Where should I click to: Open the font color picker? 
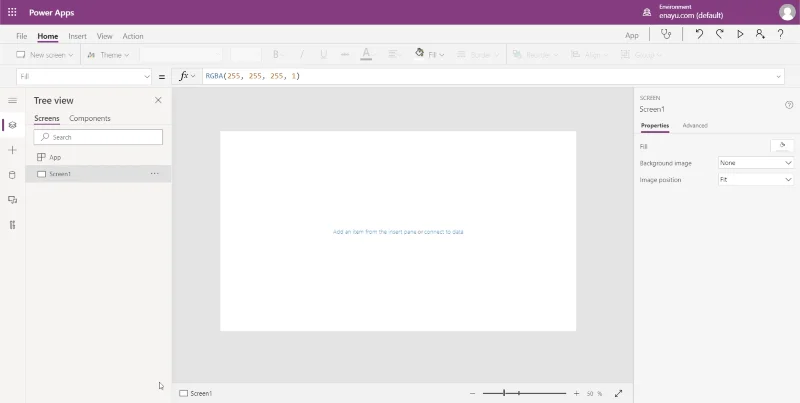coord(366,55)
